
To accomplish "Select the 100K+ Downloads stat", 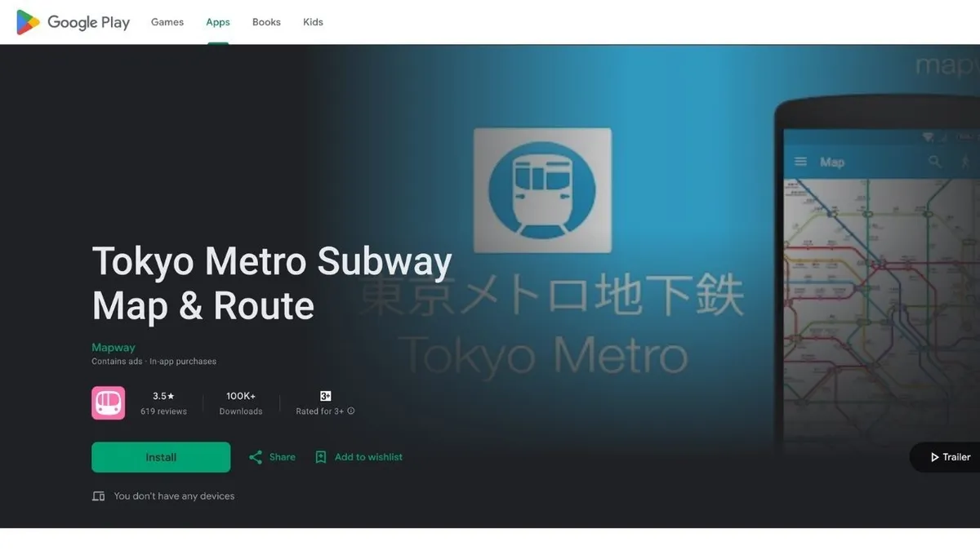I will tap(241, 403).
